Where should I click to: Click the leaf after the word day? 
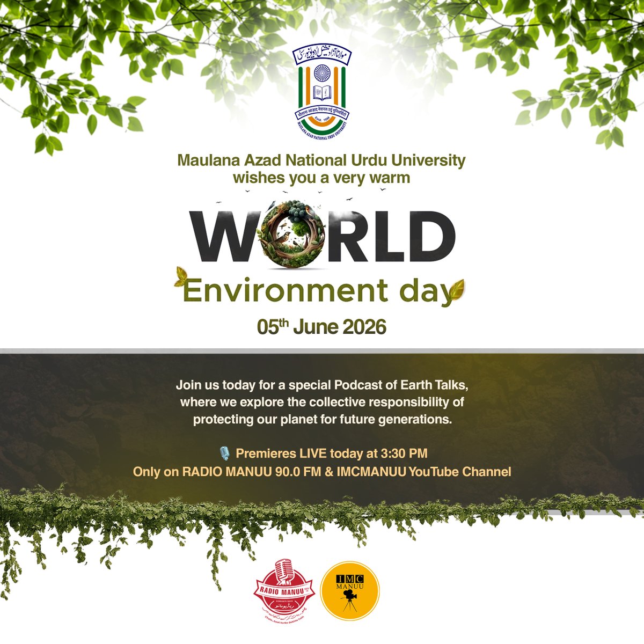coord(457,291)
